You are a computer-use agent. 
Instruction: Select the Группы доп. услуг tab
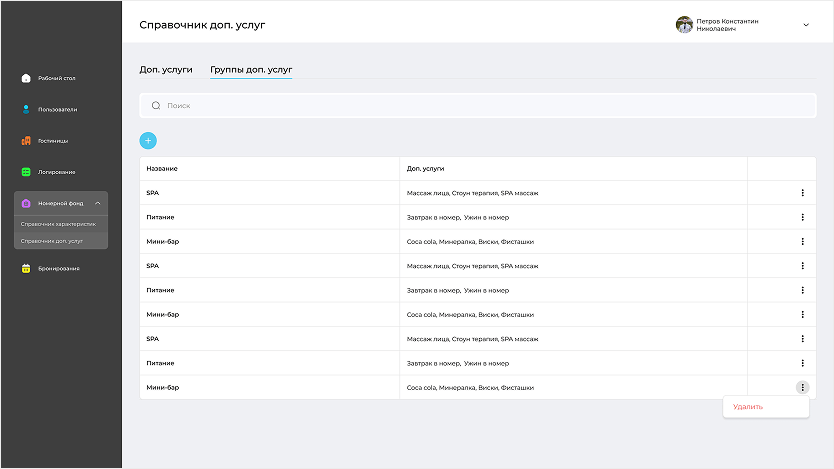(251, 70)
